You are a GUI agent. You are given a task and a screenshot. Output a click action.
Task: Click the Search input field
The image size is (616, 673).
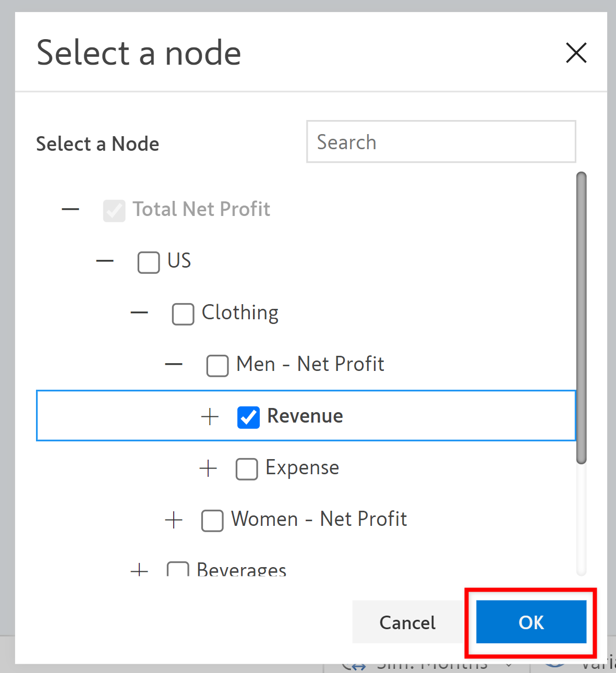[x=441, y=142]
